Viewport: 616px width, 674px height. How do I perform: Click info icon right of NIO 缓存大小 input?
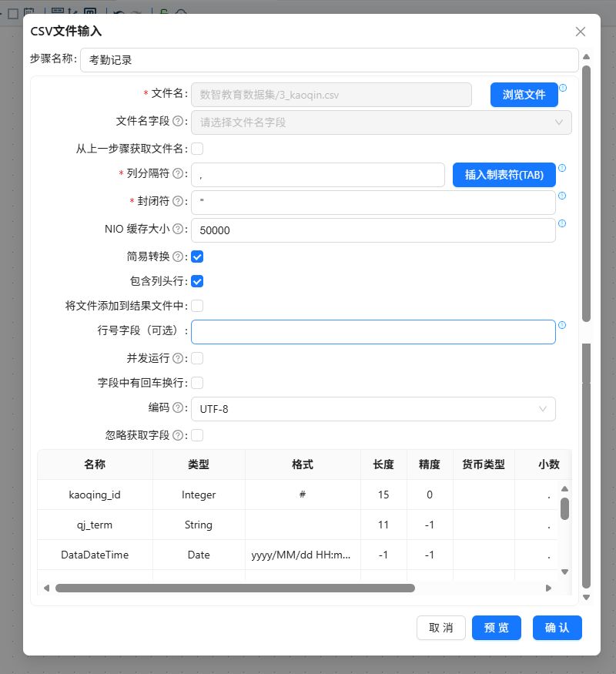tap(562, 223)
